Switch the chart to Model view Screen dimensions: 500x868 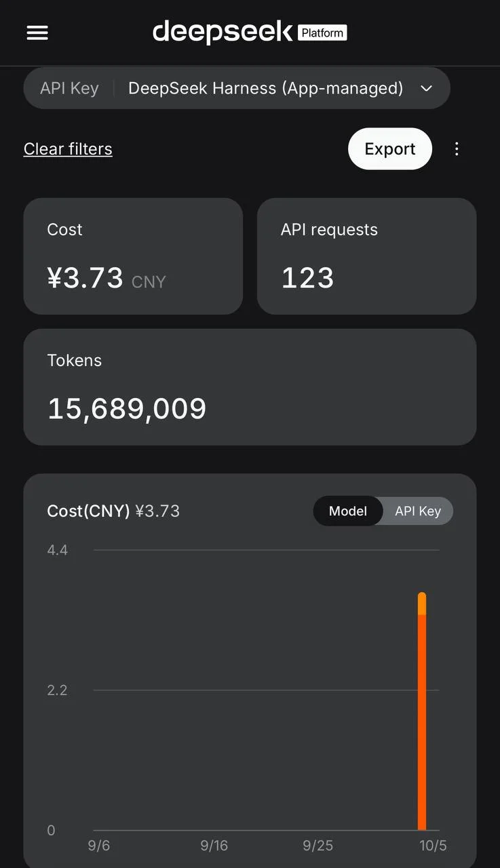pos(348,511)
